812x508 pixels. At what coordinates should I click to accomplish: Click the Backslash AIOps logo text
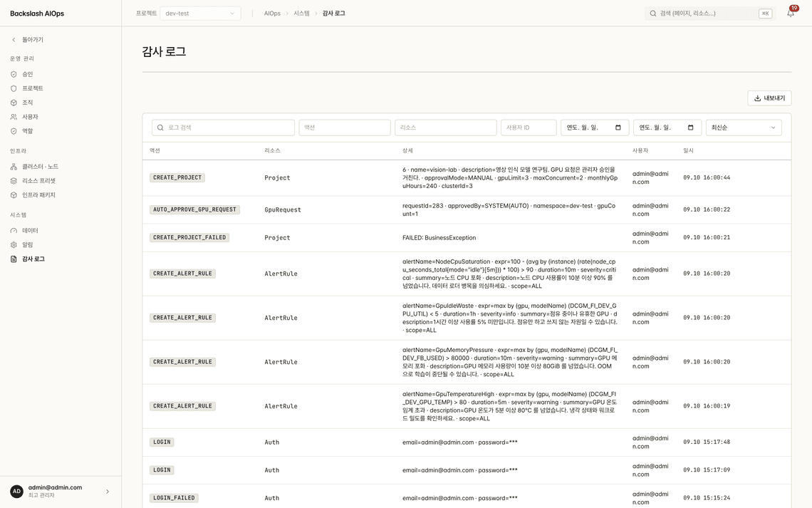[x=37, y=14]
